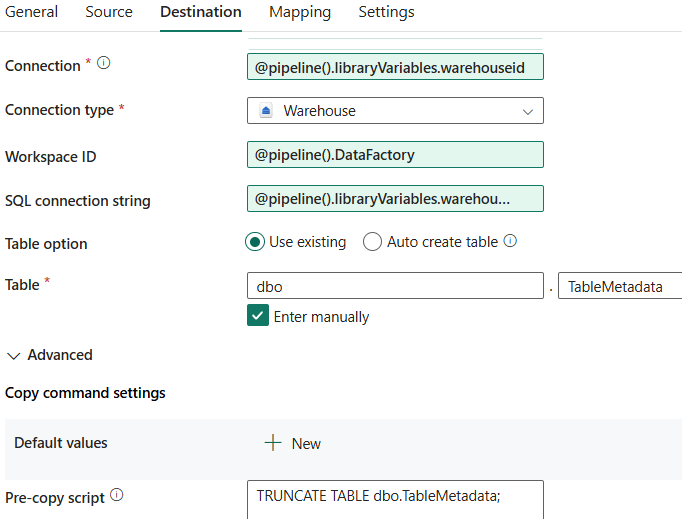The image size is (682, 519).
Task: Go to the Mapping tab
Action: 300,12
